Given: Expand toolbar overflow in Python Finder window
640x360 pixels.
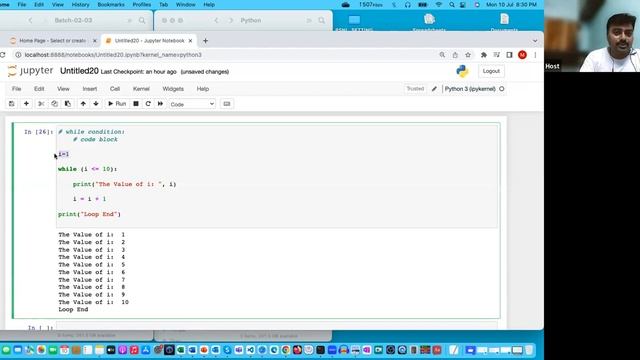Looking at the screenshot, I should [x=309, y=20].
